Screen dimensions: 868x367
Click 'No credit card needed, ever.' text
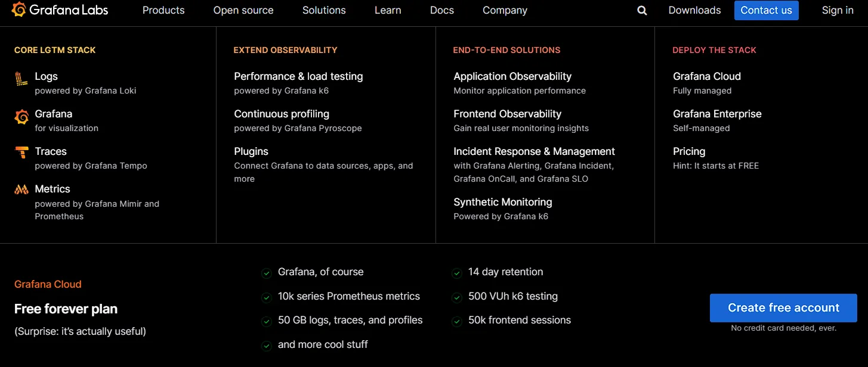point(783,328)
